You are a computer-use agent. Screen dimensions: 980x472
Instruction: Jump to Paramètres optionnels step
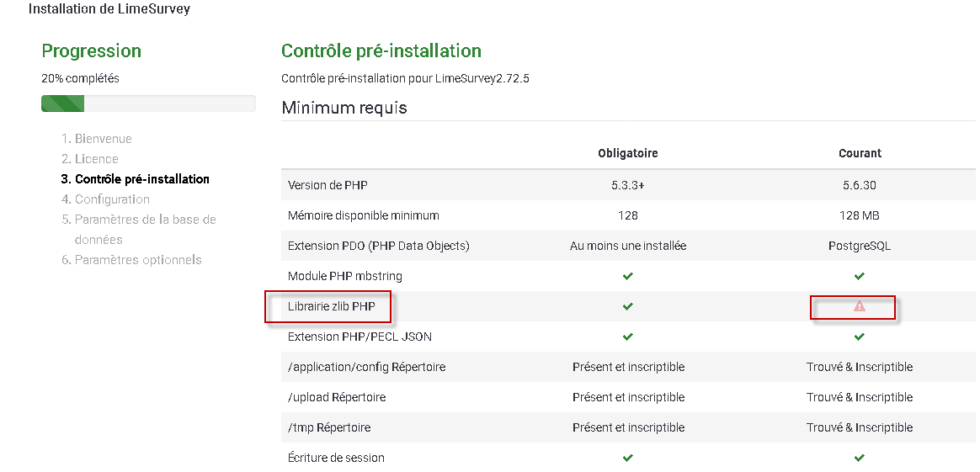(138, 260)
